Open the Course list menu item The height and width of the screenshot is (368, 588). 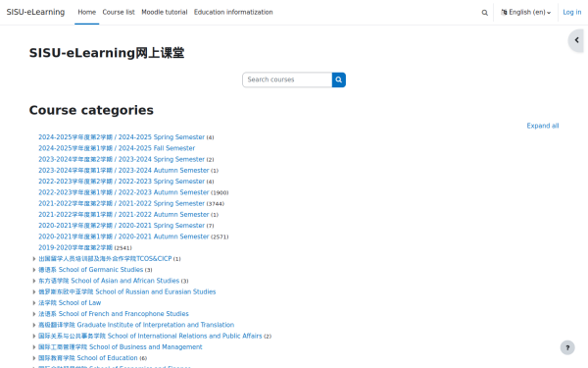click(x=119, y=13)
